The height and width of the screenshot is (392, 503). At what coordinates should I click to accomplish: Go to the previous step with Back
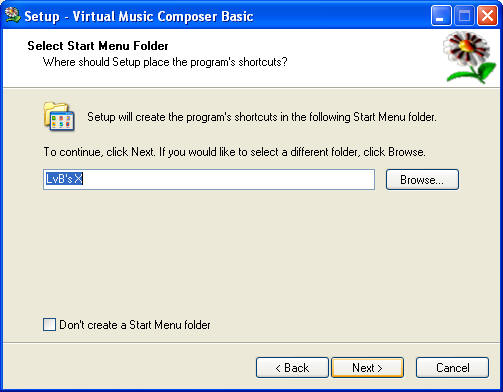point(292,368)
